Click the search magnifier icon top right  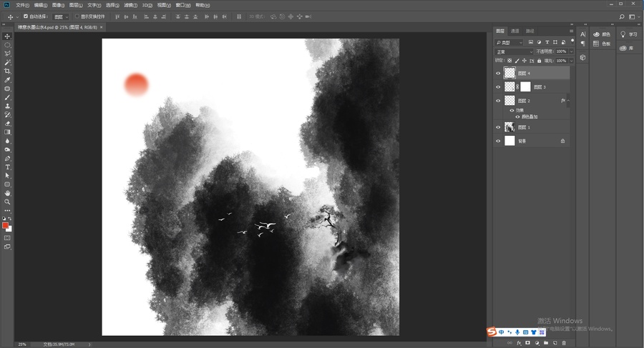point(622,17)
